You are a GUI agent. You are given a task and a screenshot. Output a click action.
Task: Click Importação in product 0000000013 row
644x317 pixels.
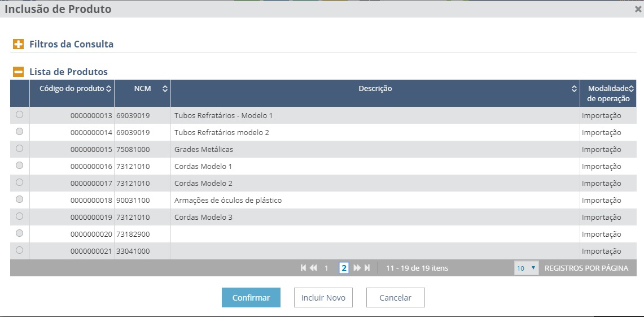[601, 116]
